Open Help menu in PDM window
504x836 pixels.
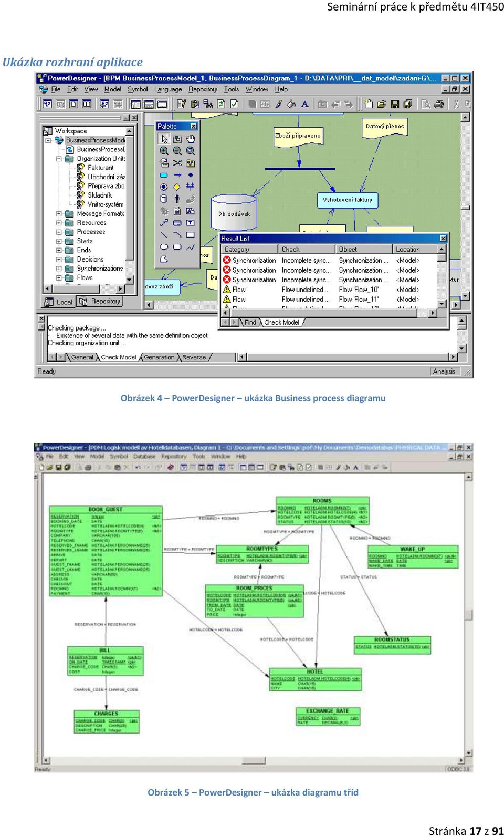241,456
